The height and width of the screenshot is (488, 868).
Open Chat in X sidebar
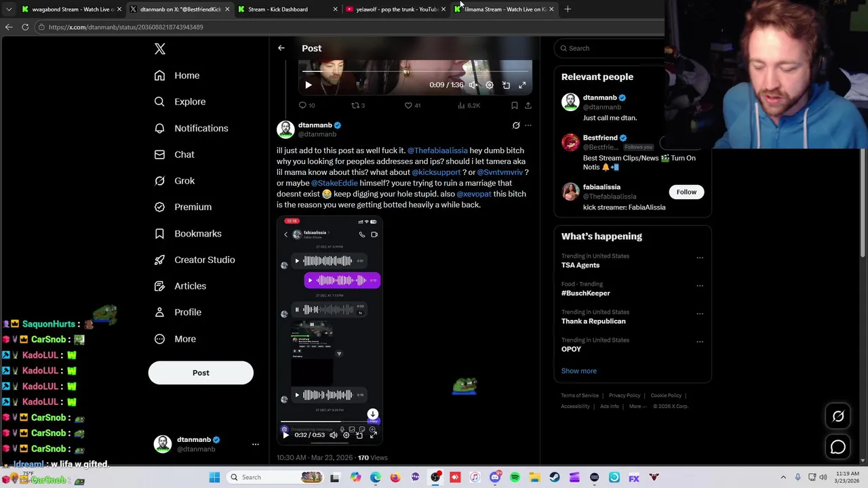pos(174,155)
